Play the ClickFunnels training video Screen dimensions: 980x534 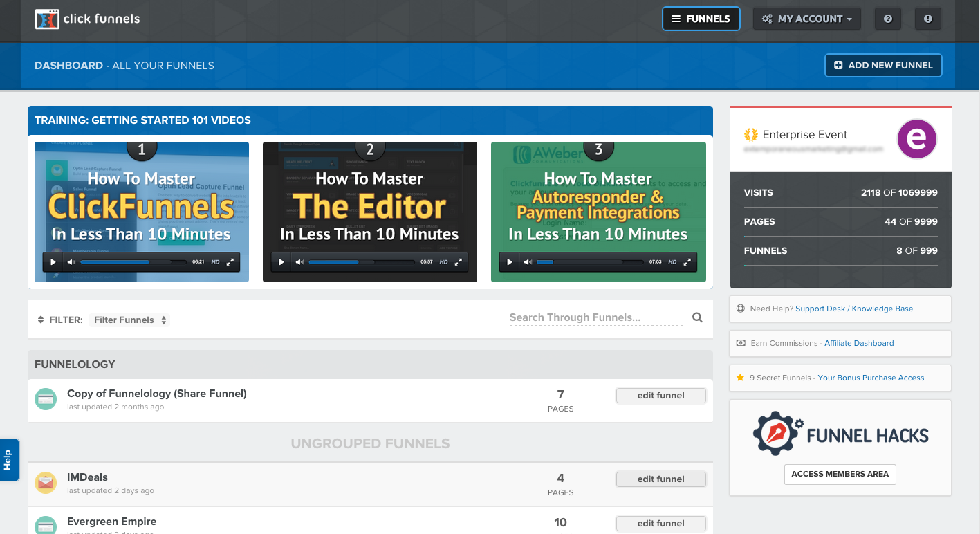(x=53, y=262)
